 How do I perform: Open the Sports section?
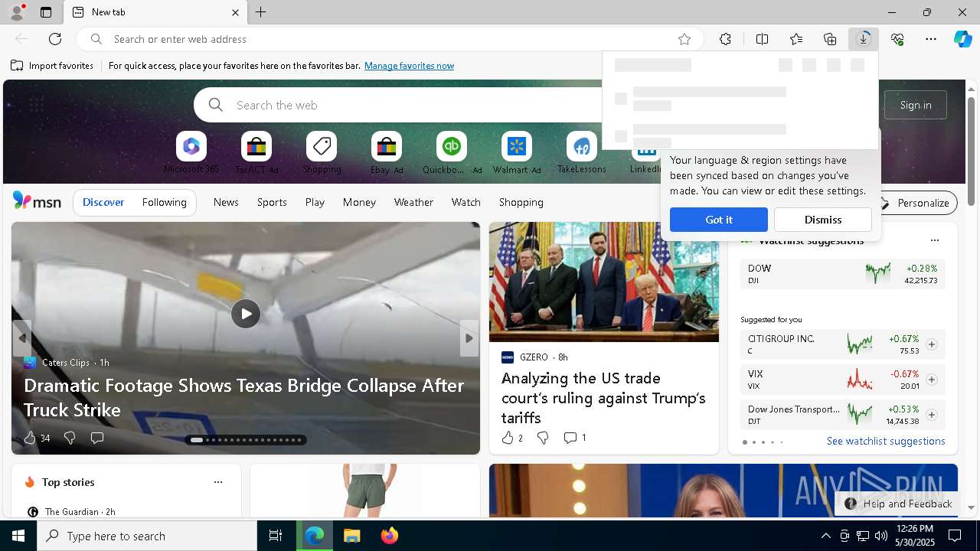(x=272, y=202)
